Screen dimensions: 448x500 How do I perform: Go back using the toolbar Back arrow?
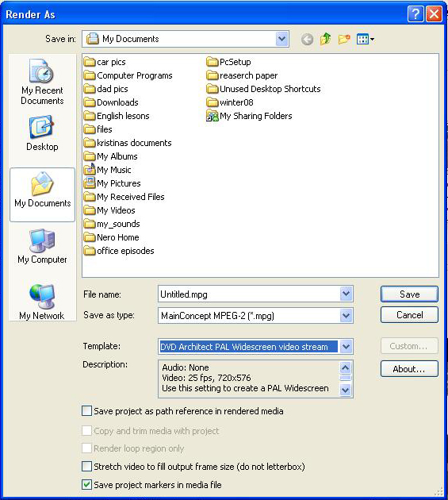[x=307, y=39]
